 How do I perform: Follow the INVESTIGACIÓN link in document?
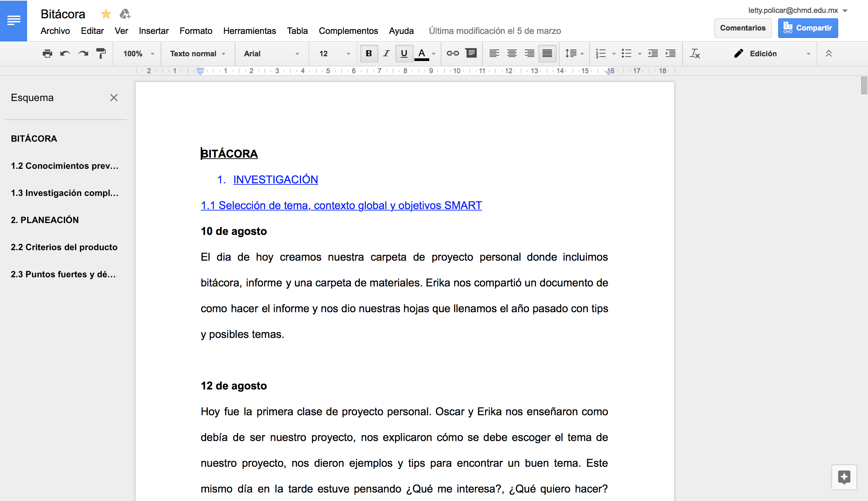click(275, 179)
